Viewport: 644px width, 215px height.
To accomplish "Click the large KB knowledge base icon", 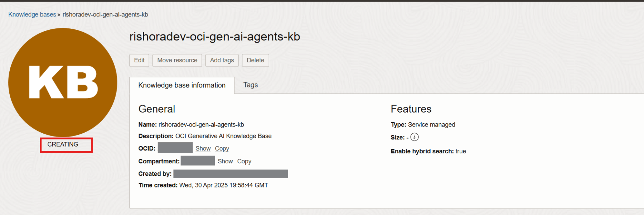I will tap(63, 82).
